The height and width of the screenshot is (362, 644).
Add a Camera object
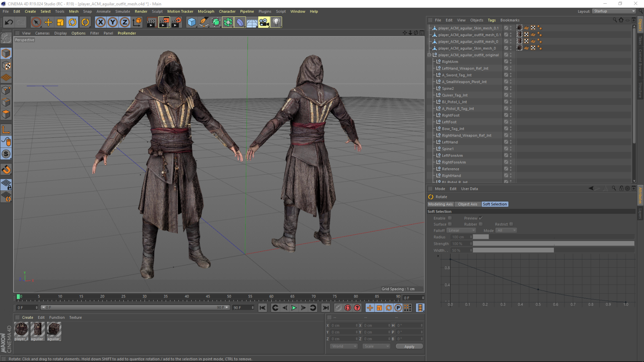coord(264,22)
